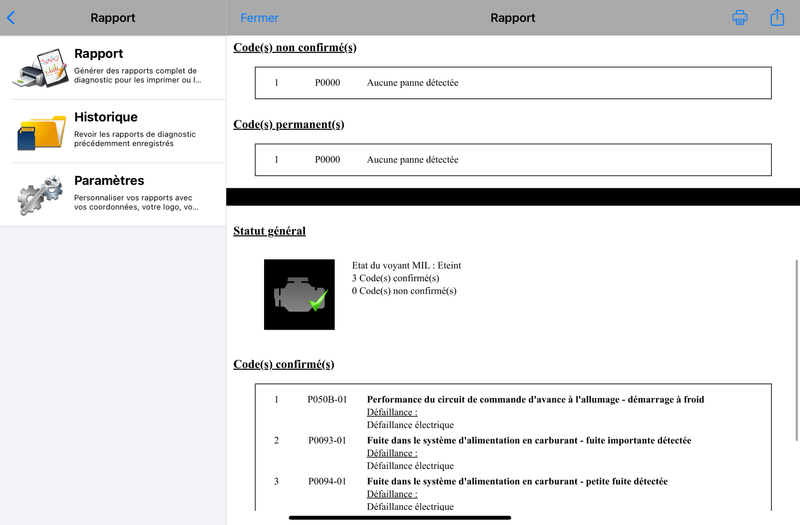Tap the engine MIL status image
This screenshot has width=800, height=525.
tap(299, 294)
